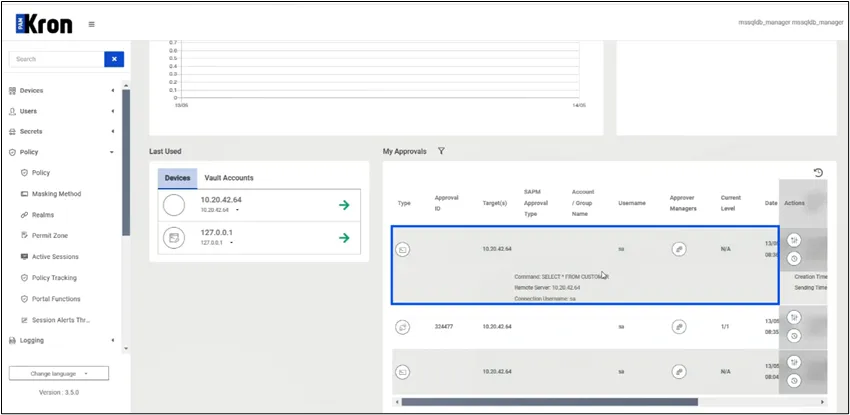View approver managers in SELECT command row

(x=679, y=249)
